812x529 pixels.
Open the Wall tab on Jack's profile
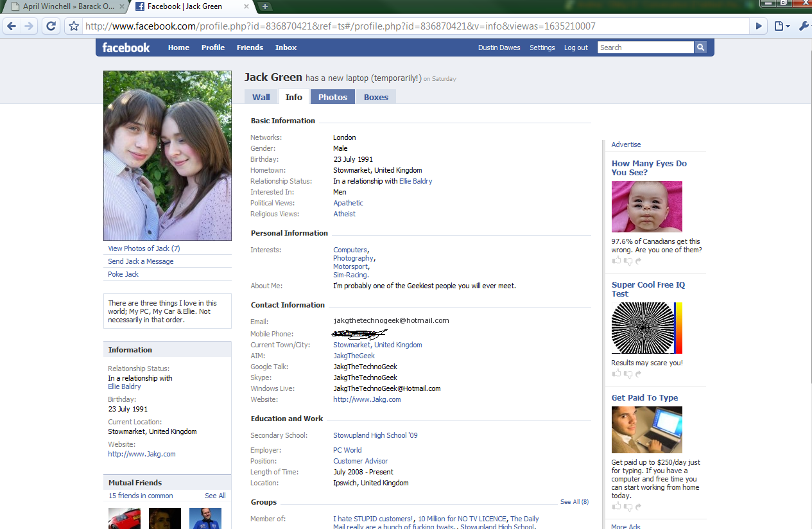point(261,97)
